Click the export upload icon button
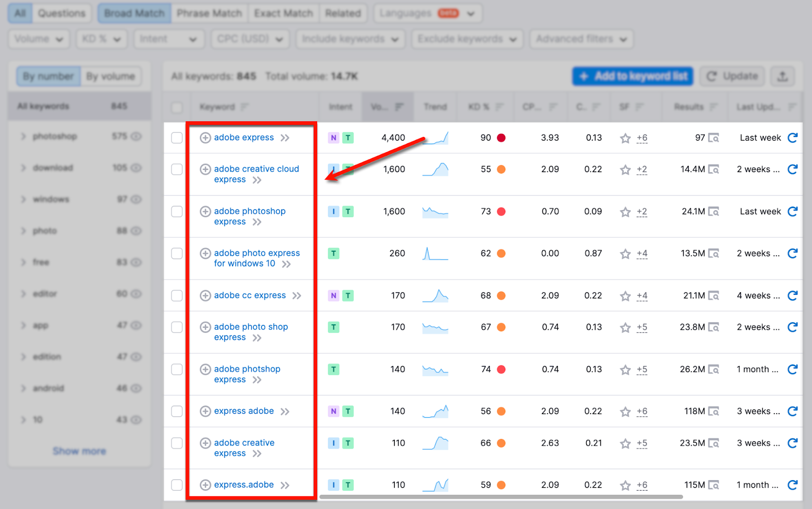Screen dimensions: 812x509 tap(783, 76)
